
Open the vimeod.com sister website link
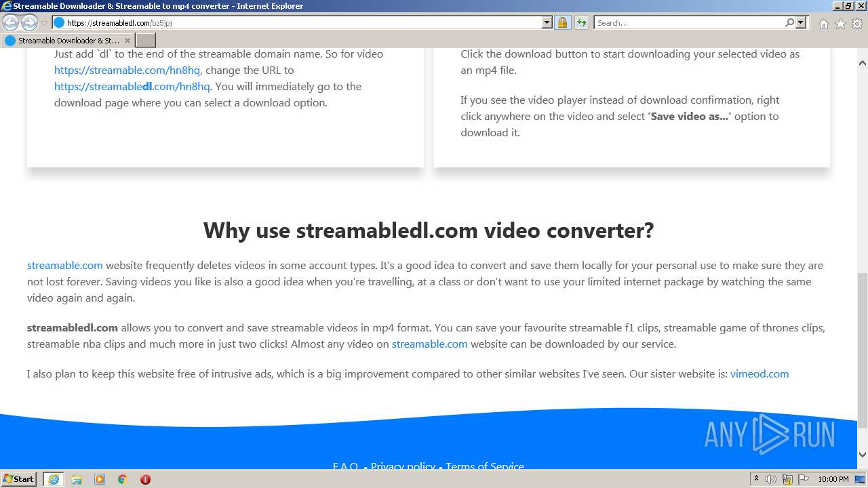[759, 373]
